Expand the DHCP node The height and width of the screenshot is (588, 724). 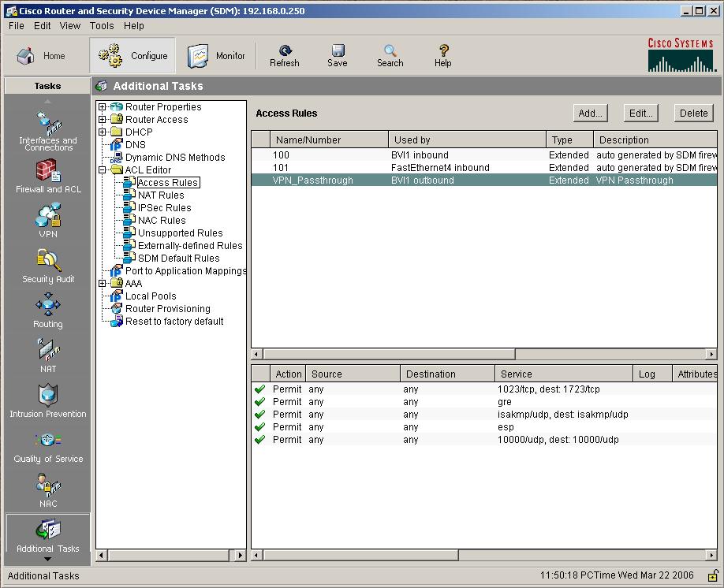[x=103, y=132]
